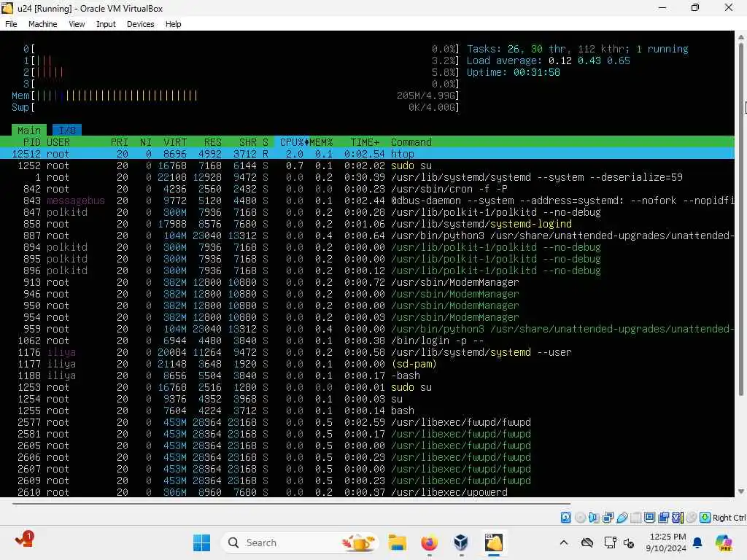Open VirtualBox Manager from the taskbar
This screenshot has height=560, width=747.
click(x=461, y=542)
